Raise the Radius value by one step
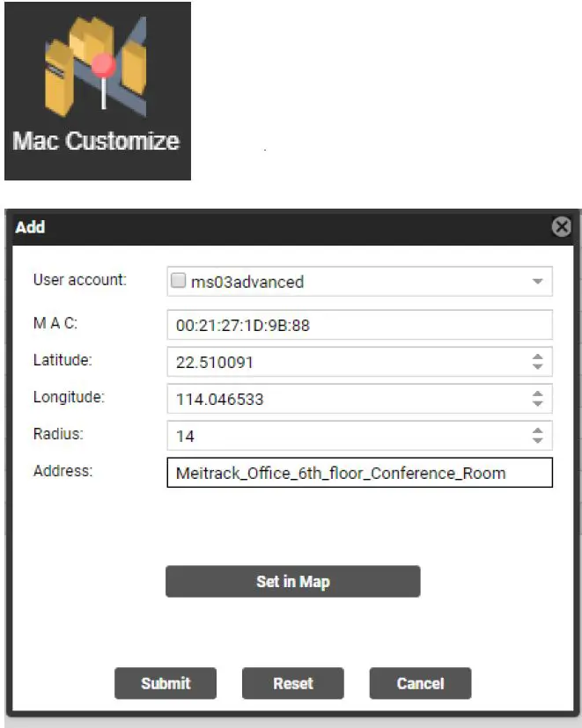The image size is (582, 728). 537,430
